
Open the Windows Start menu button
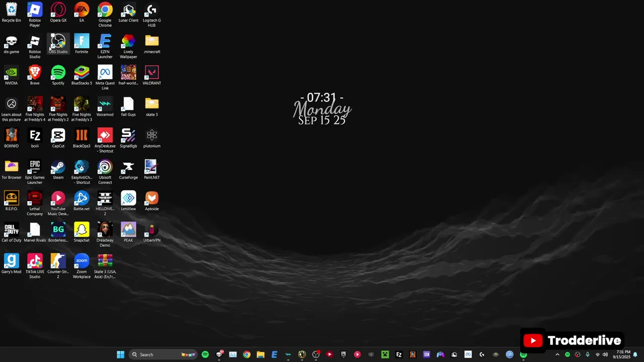(120, 354)
